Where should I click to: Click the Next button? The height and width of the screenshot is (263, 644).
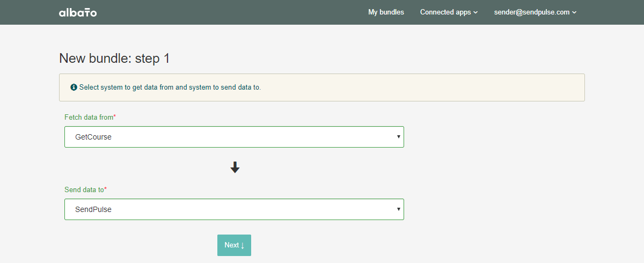[x=234, y=245]
